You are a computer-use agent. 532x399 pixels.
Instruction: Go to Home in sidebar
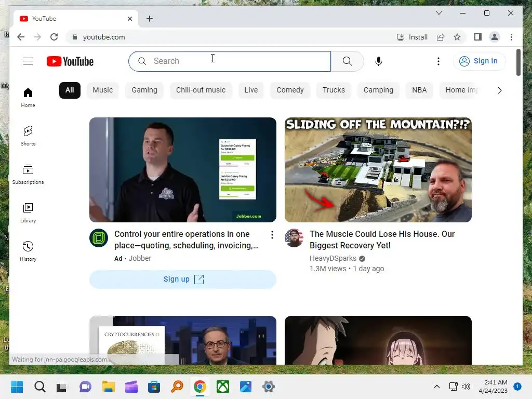click(x=28, y=98)
